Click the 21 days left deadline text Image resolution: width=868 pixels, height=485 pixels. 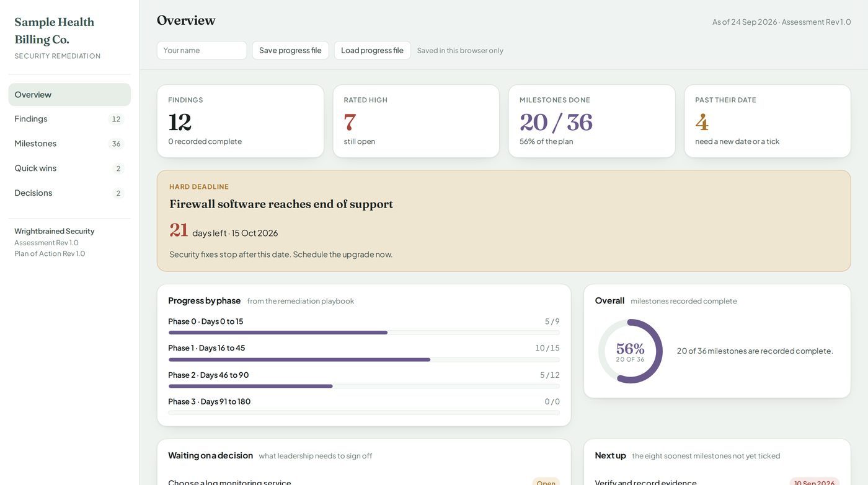(224, 230)
